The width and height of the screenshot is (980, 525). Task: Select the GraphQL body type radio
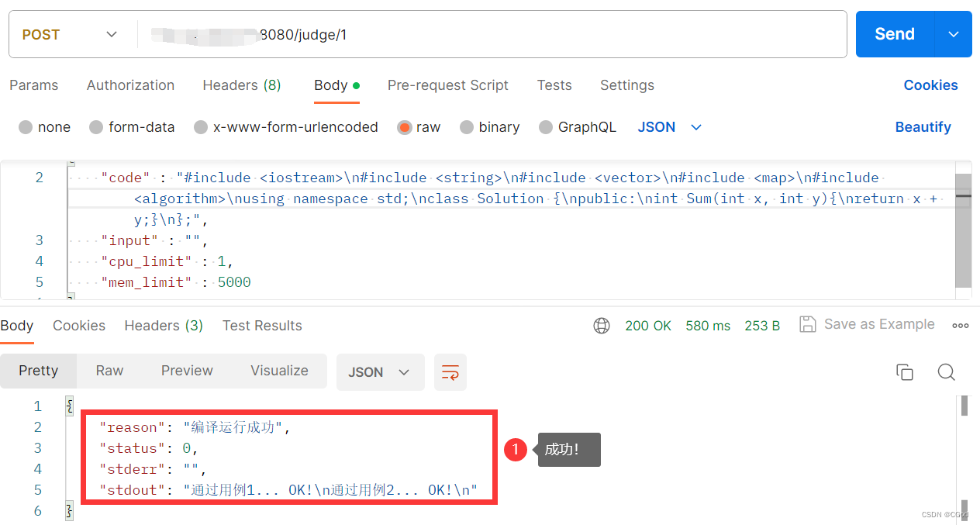point(546,127)
